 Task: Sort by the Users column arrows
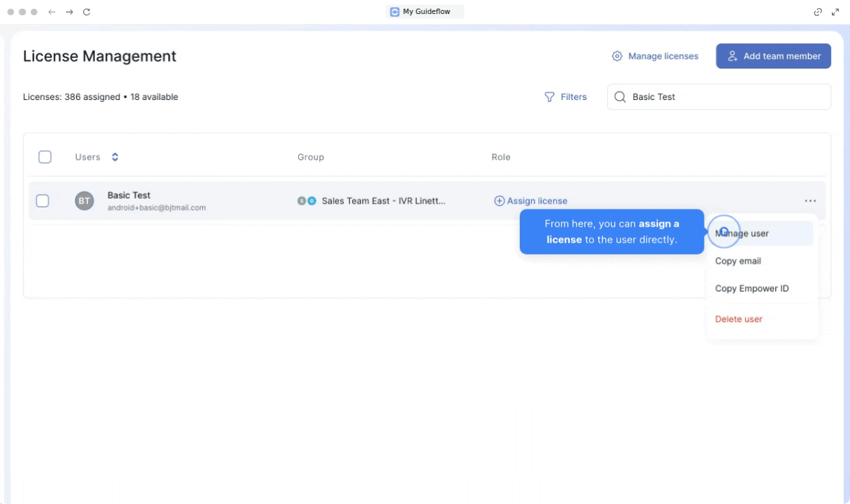tap(115, 157)
